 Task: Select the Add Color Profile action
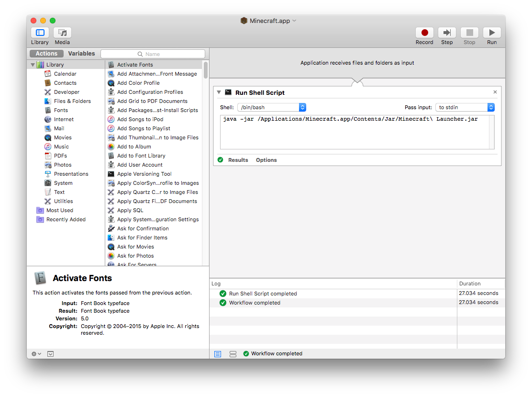pos(154,83)
